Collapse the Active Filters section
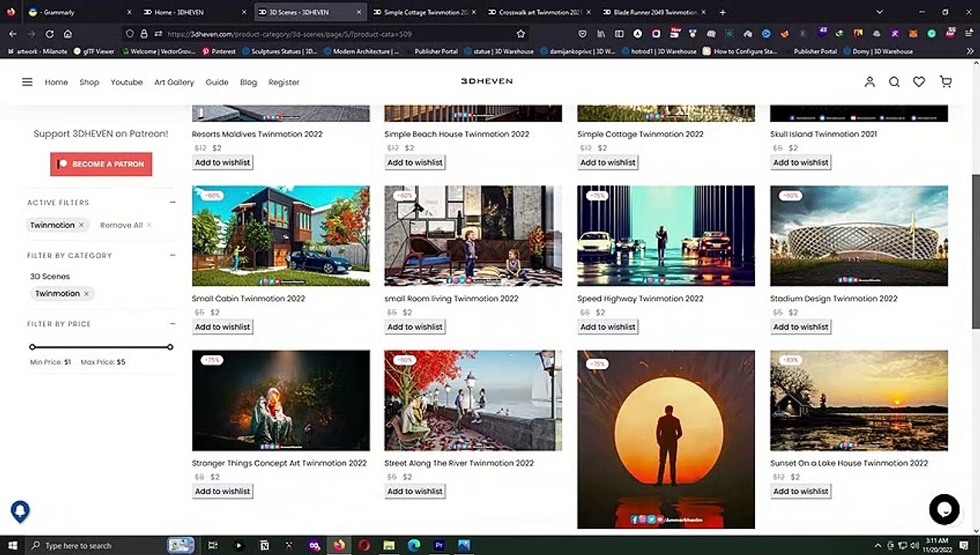 point(173,203)
